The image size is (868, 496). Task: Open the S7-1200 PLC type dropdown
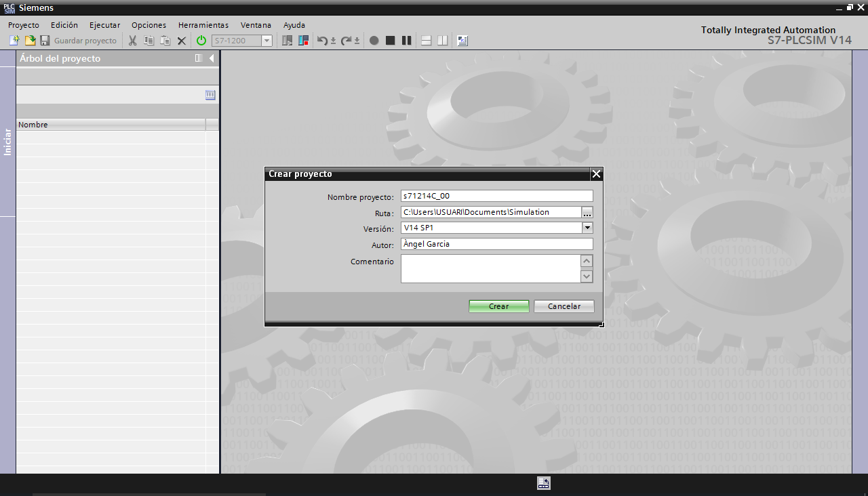[x=267, y=41]
